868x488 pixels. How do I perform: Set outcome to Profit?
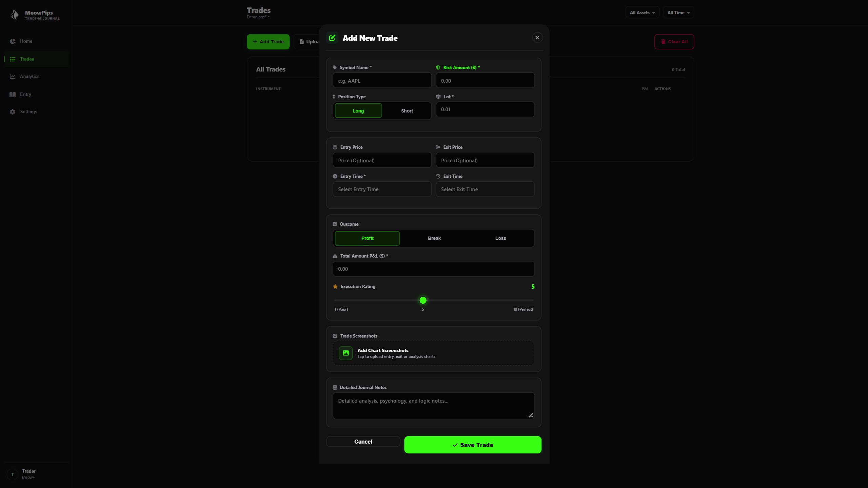(367, 239)
